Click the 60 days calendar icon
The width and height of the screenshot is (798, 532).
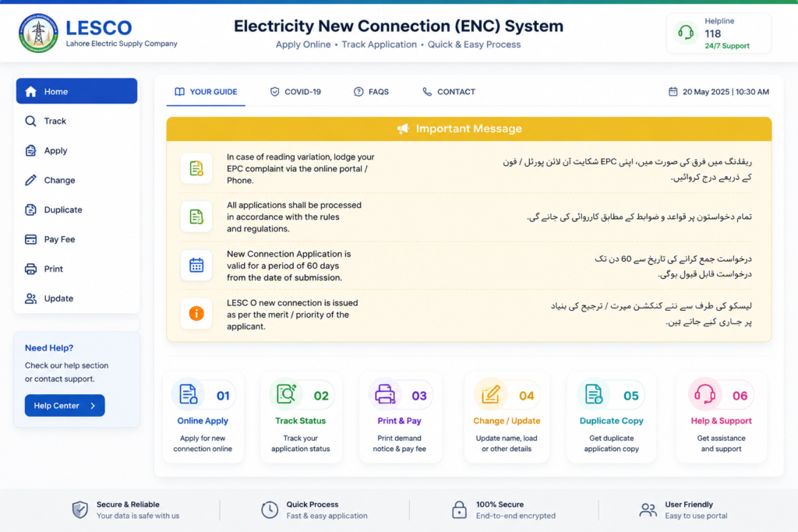196,265
